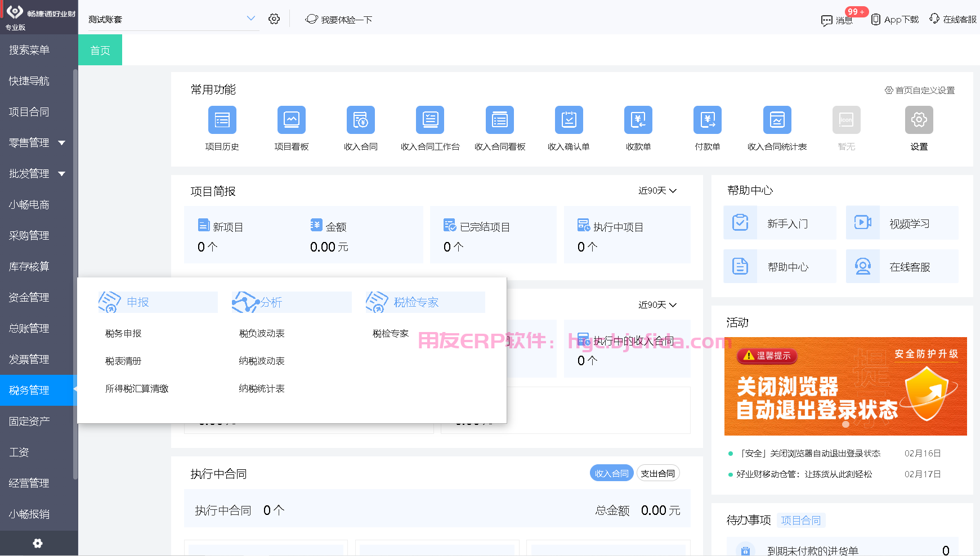Viewport: 980px width, 556px height.
Task: Click 所得税汇算清缴 in tax submenu
Action: (137, 389)
